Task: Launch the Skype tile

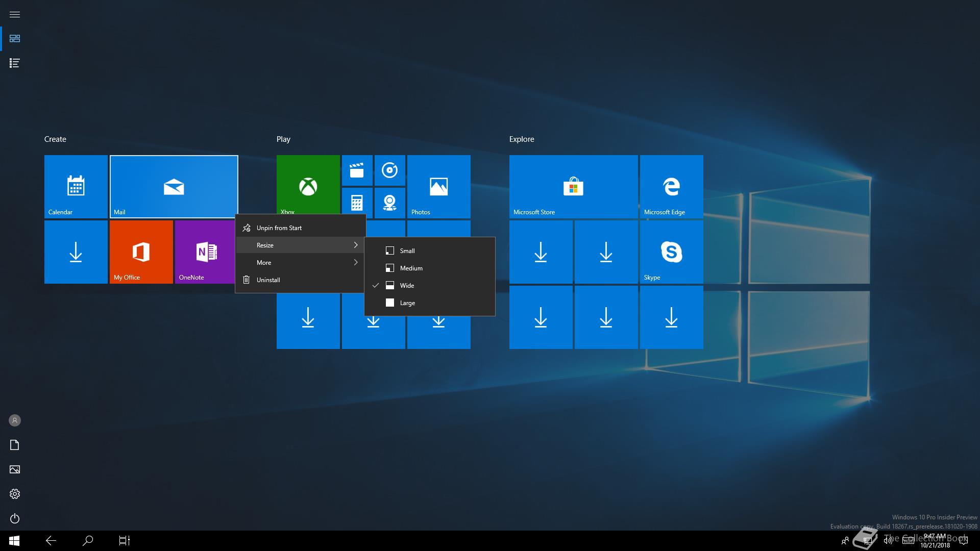Action: point(671,252)
